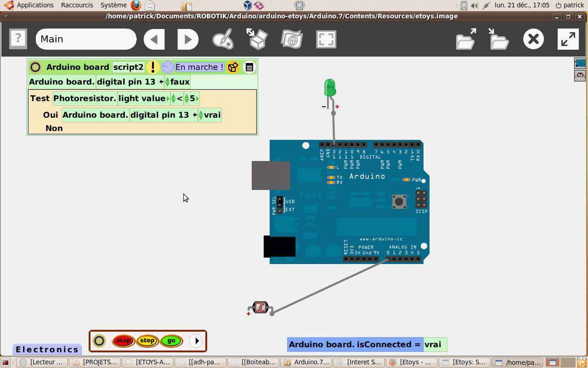The image size is (588, 368).
Task: Open the Raccourcis menu
Action: [77, 5]
